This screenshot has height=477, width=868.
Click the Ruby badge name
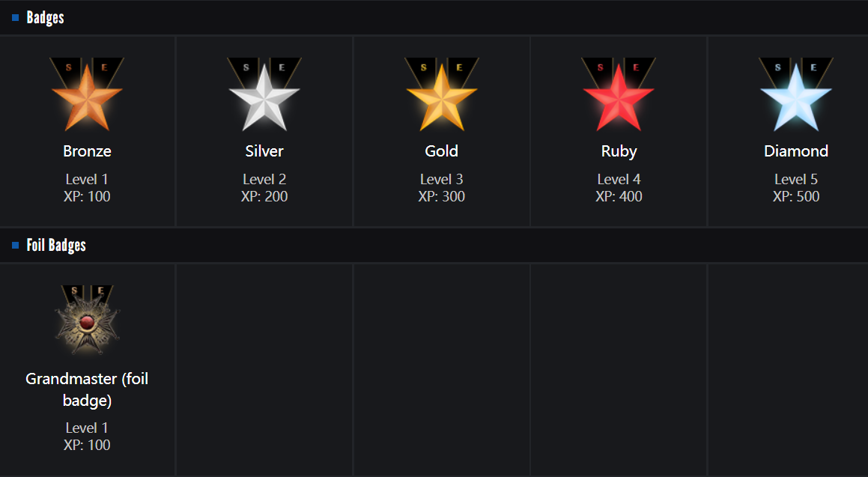pyautogui.click(x=619, y=151)
